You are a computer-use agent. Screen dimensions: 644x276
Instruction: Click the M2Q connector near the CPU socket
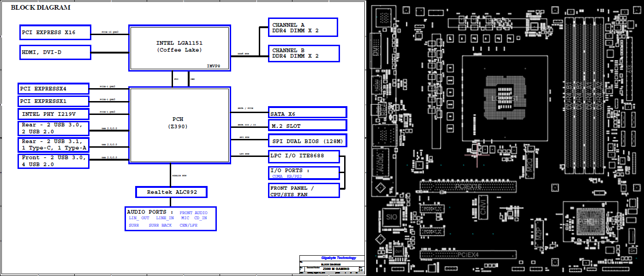(x=530, y=162)
